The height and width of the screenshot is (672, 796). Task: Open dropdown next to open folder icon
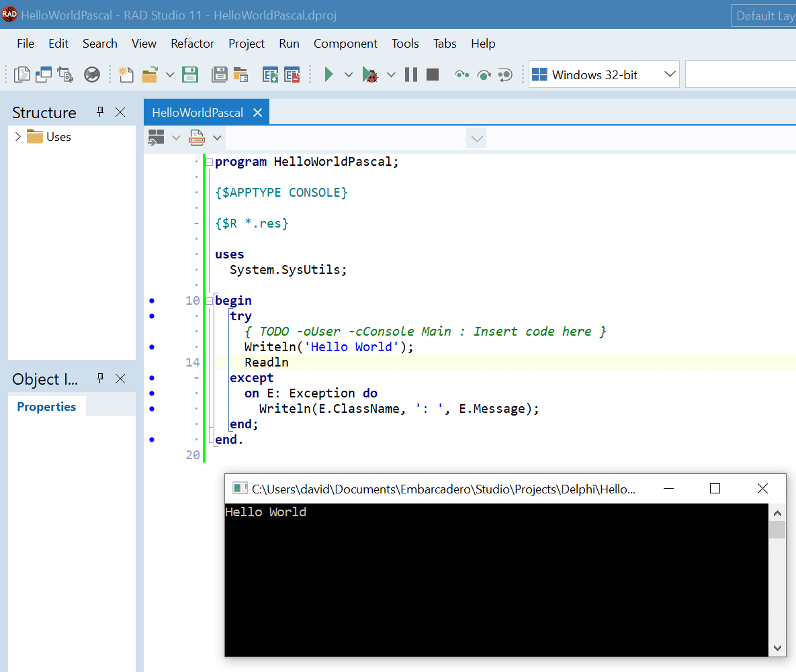coord(170,75)
